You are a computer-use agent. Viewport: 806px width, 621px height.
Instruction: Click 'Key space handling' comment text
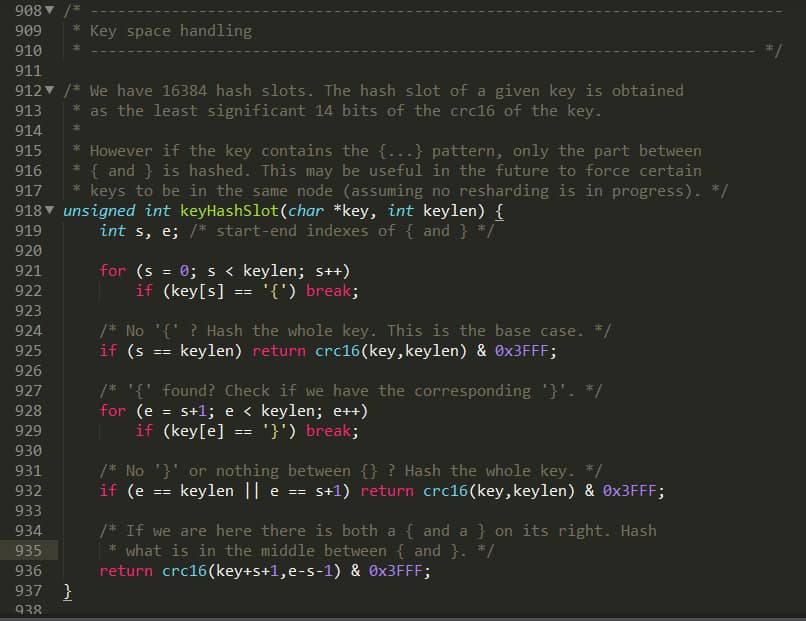click(170, 30)
